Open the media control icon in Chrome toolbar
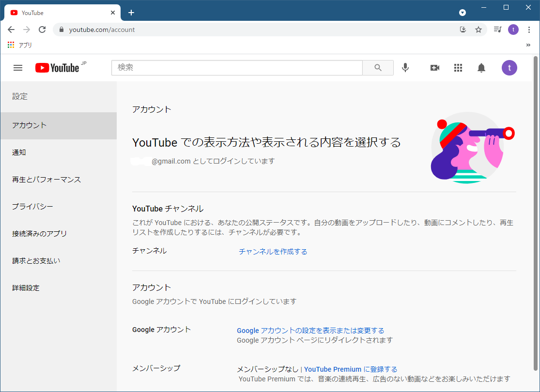This screenshot has width=540, height=392. (497, 30)
